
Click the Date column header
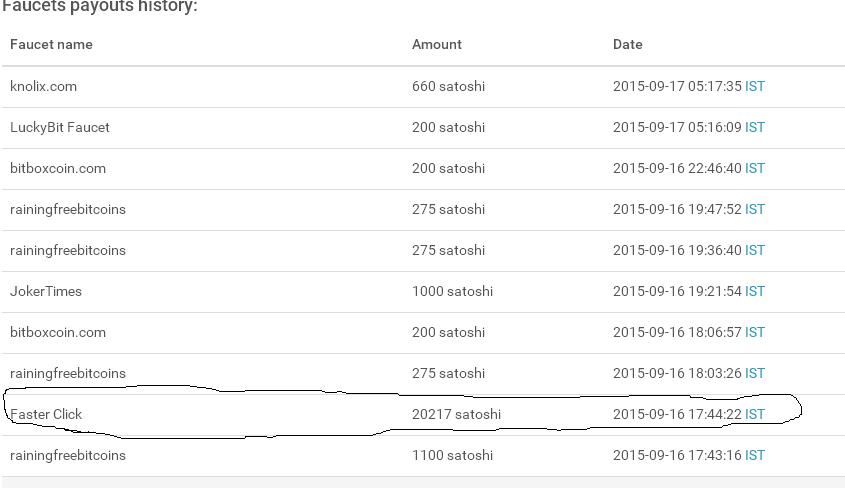pyautogui.click(x=627, y=44)
